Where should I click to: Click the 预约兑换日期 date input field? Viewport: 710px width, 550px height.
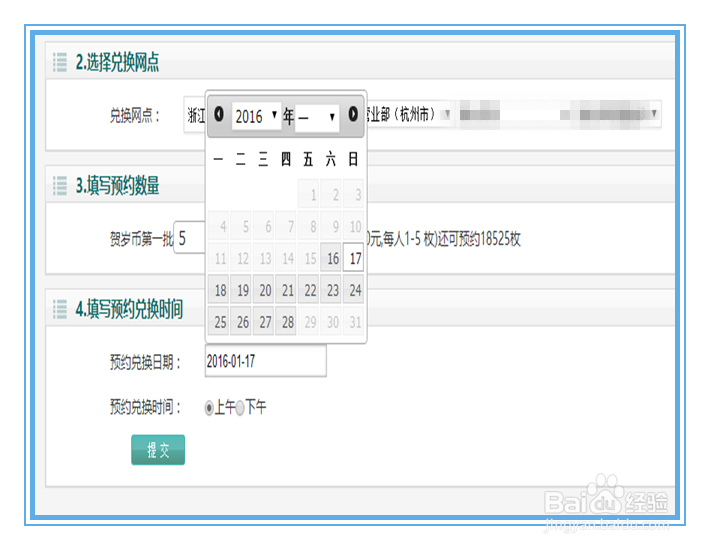click(x=265, y=361)
